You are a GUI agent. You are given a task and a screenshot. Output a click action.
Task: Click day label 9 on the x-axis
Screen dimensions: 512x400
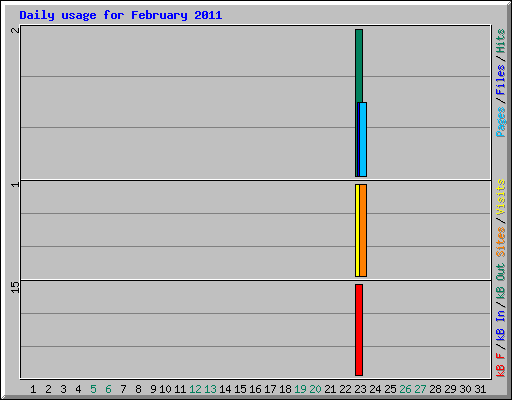pyautogui.click(x=153, y=389)
